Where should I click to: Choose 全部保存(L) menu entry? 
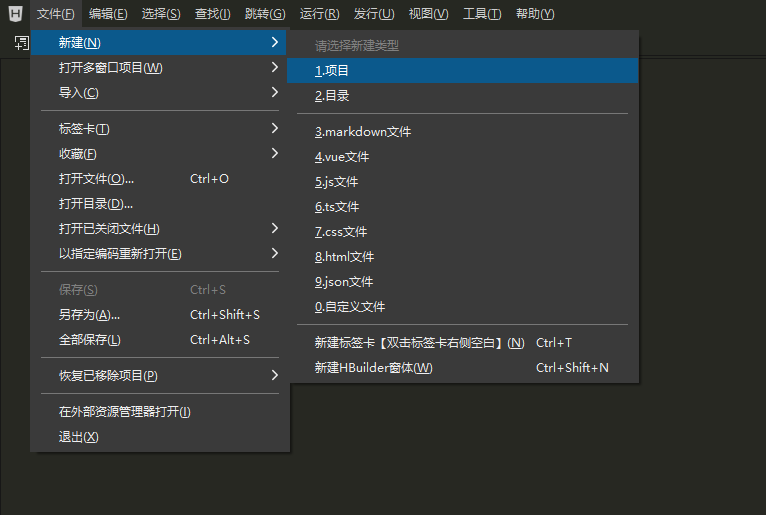point(160,339)
